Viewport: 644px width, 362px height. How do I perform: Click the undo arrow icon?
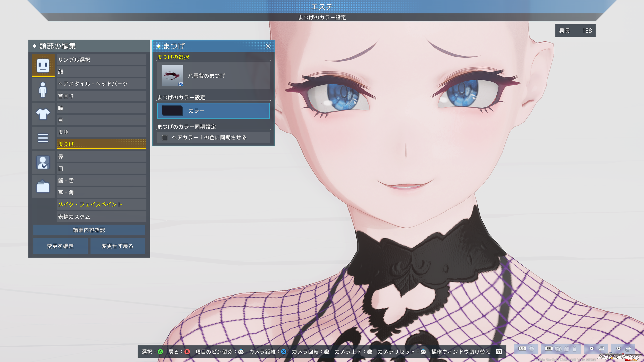[x=601, y=349]
